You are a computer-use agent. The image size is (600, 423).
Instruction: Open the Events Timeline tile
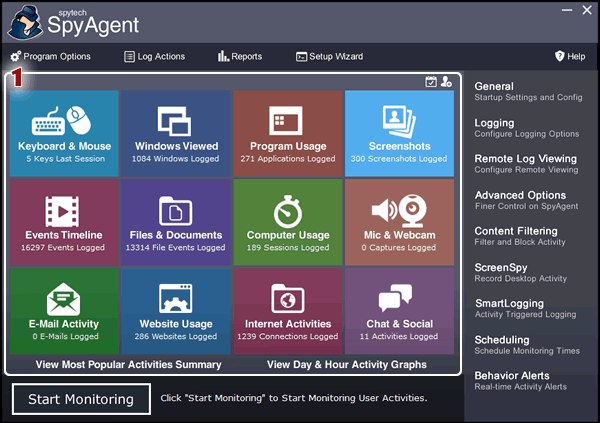64,222
